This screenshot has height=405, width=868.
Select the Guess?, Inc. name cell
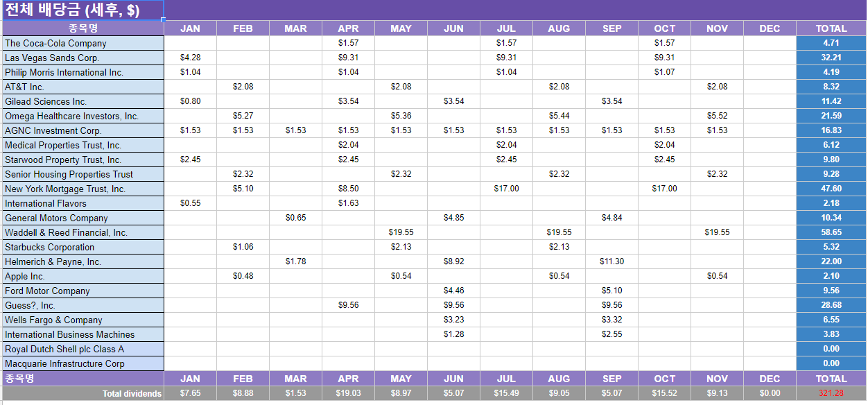click(x=83, y=305)
